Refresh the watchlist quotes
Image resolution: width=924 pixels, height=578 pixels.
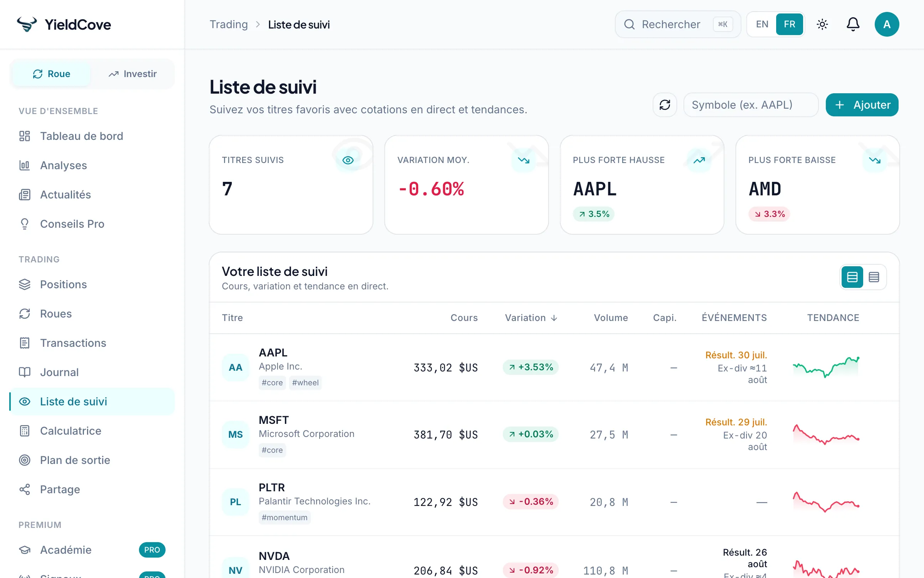tap(665, 105)
